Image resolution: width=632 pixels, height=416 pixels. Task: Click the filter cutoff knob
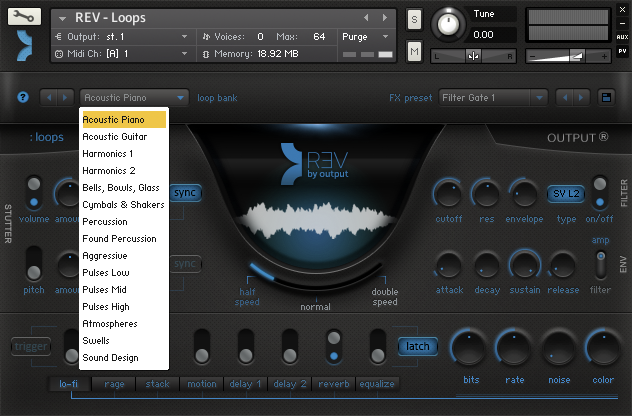pyautogui.click(x=448, y=194)
